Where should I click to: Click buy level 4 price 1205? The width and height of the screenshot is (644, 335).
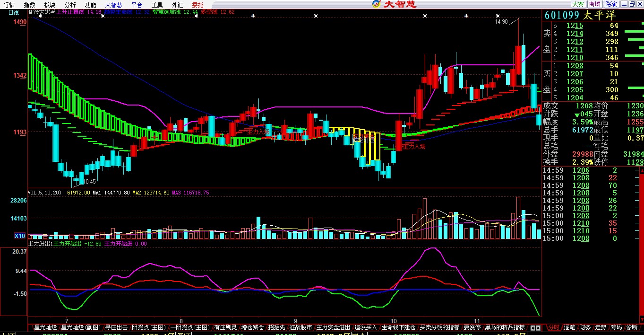[575, 90]
